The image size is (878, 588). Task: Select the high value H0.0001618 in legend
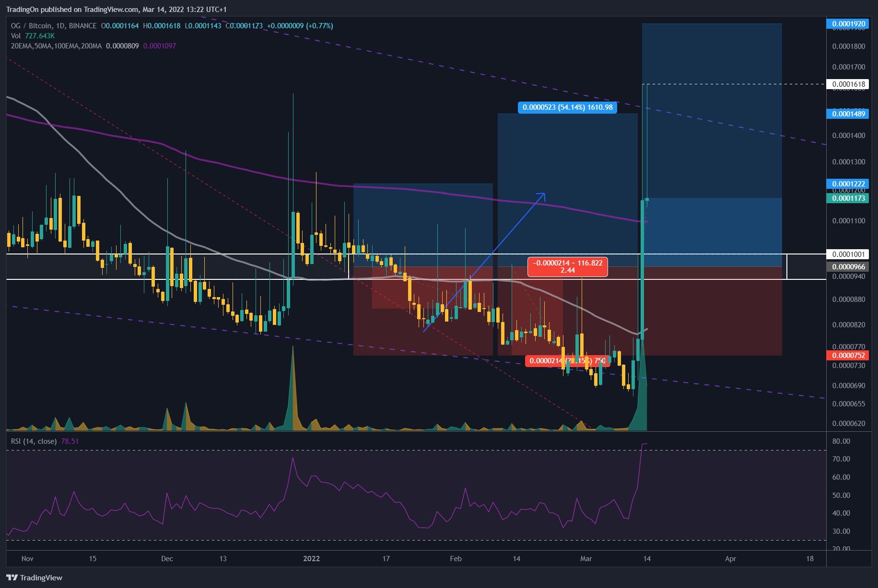click(x=162, y=26)
